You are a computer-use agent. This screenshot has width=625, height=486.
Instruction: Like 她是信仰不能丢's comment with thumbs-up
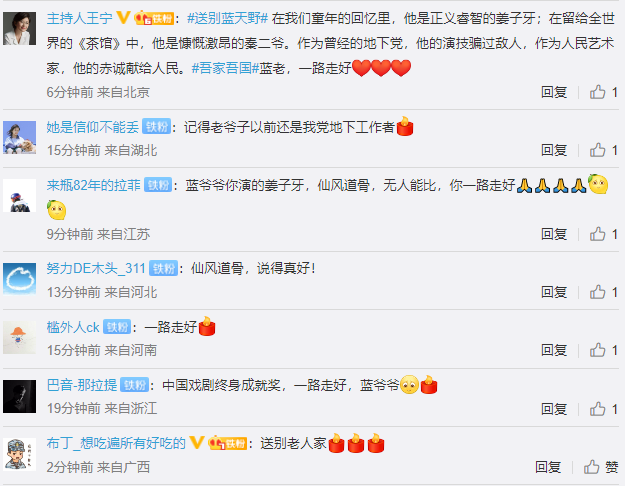(x=597, y=150)
